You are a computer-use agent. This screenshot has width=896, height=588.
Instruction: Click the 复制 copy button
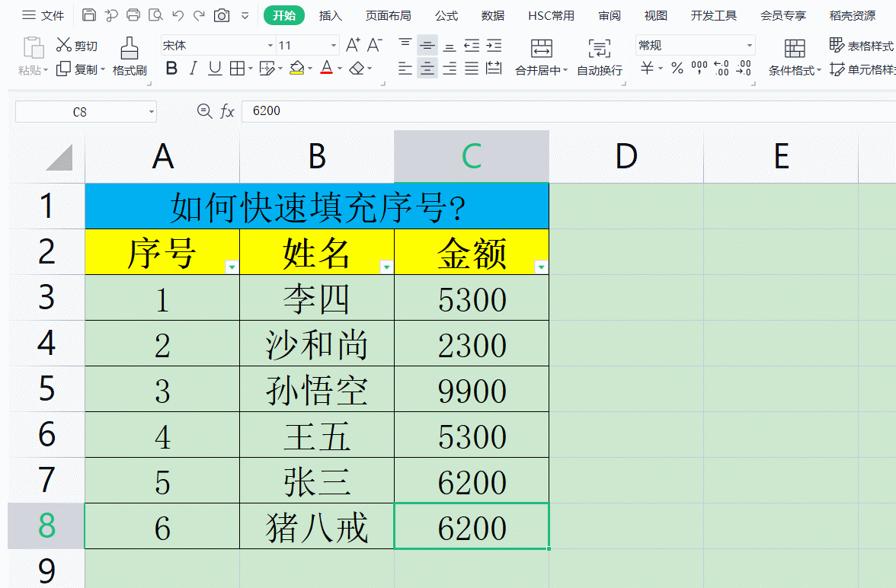[80, 69]
